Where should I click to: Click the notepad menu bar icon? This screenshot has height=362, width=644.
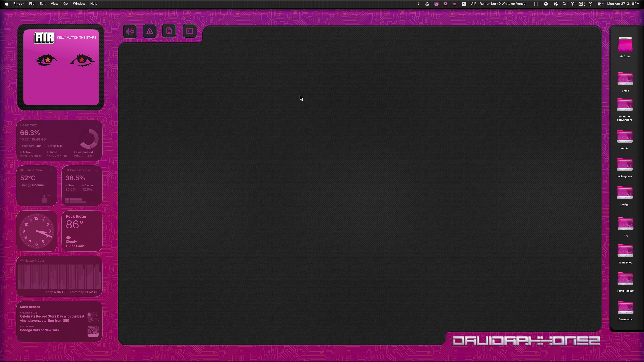click(536, 4)
